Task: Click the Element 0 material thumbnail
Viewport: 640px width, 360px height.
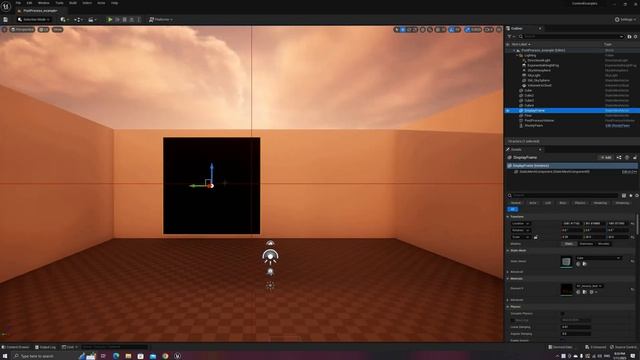Action: pos(566,289)
